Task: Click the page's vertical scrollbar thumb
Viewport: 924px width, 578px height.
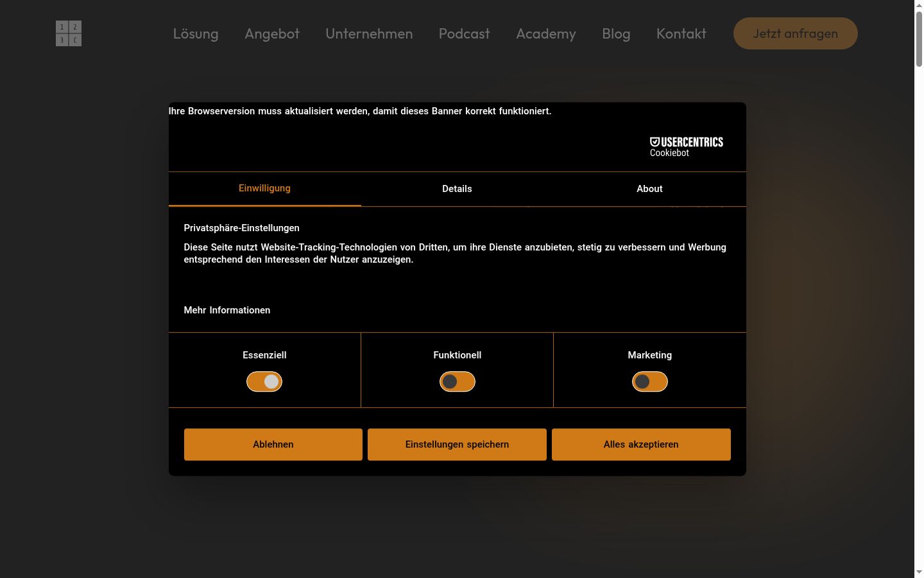Action: coord(919,39)
